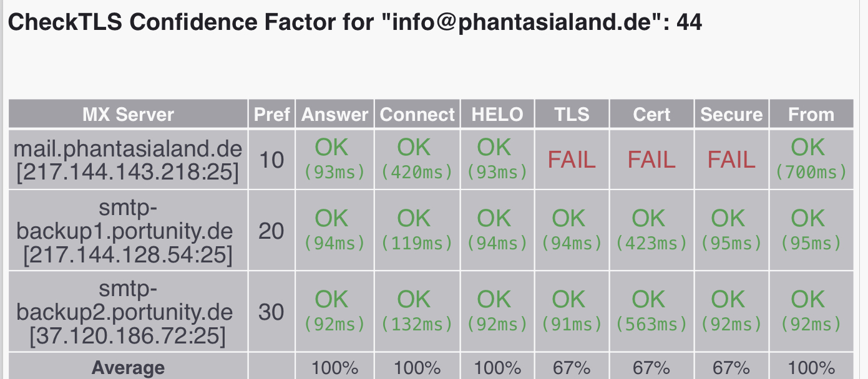Viewport: 868px width, 379px height.
Task: Select the mail.phantasialand.de server cell
Action: (x=128, y=160)
